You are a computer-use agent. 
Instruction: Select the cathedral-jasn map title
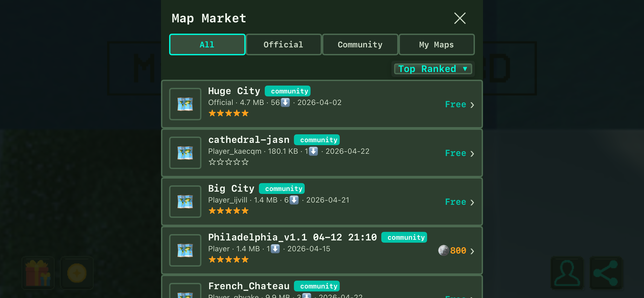pos(249,140)
